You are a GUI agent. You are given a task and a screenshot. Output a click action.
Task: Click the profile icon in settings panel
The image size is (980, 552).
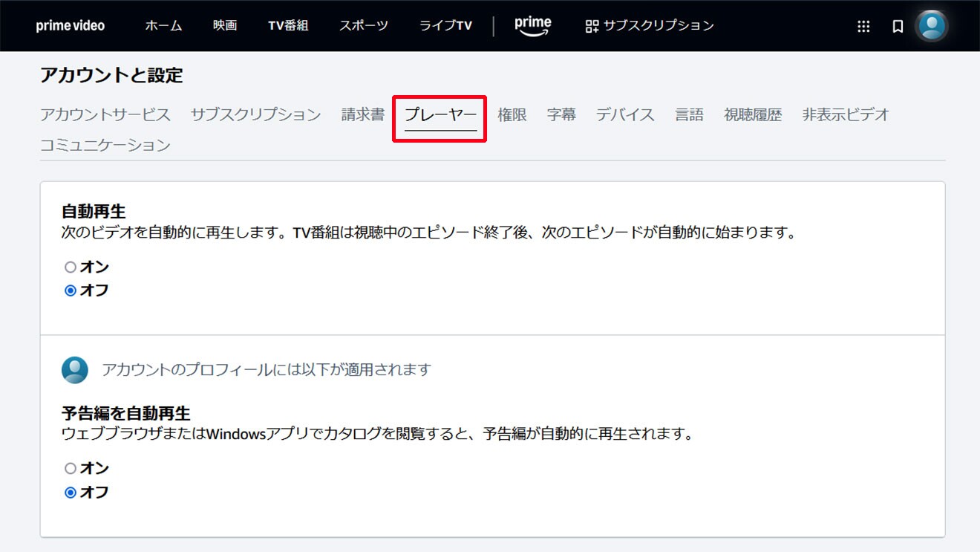75,369
